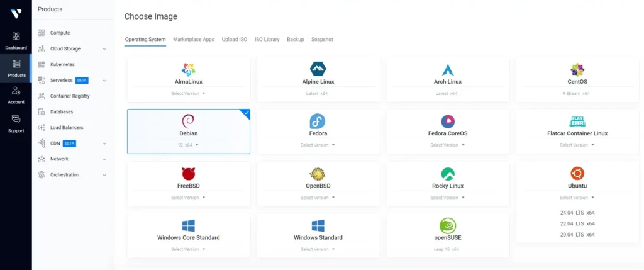Select the OpenBSD pufferfish logo

pos(318,174)
